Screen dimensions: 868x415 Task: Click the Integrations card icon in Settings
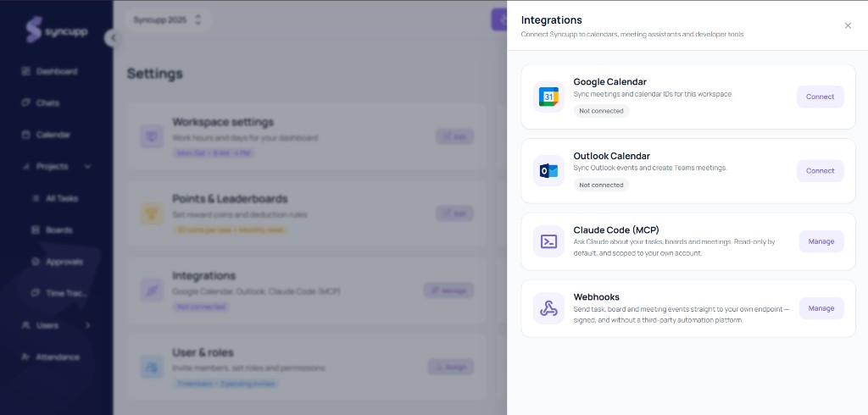point(151,290)
